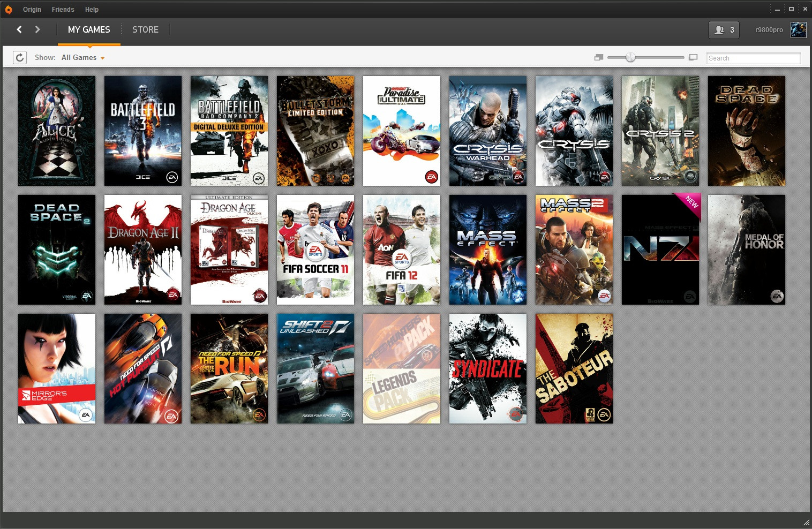
Task: Click the Origin logo icon
Action: point(9,10)
